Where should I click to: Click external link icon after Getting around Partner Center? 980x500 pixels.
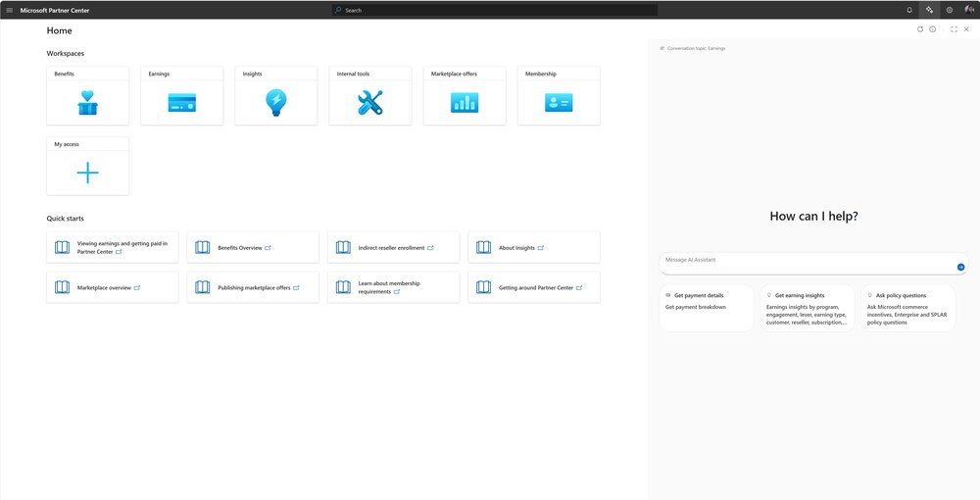pos(579,288)
